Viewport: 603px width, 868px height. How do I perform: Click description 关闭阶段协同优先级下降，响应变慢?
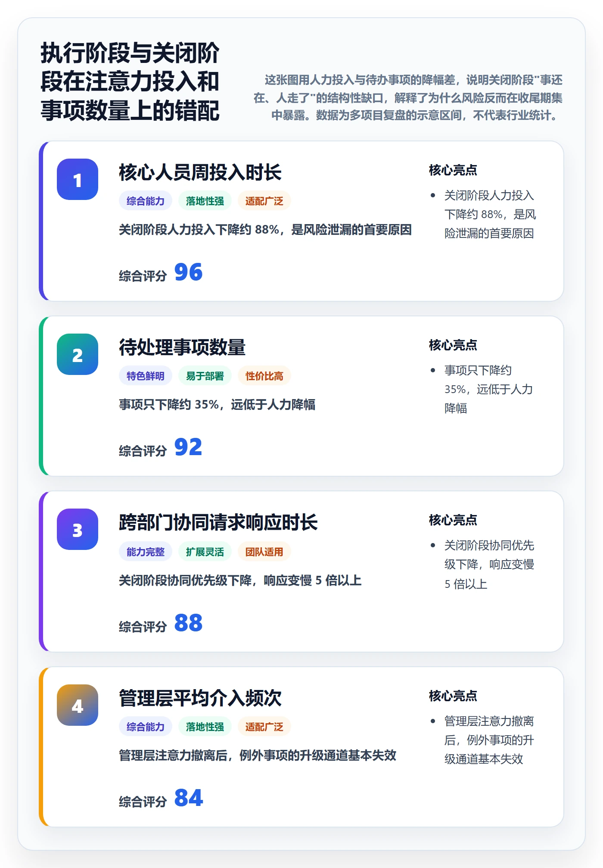click(240, 580)
